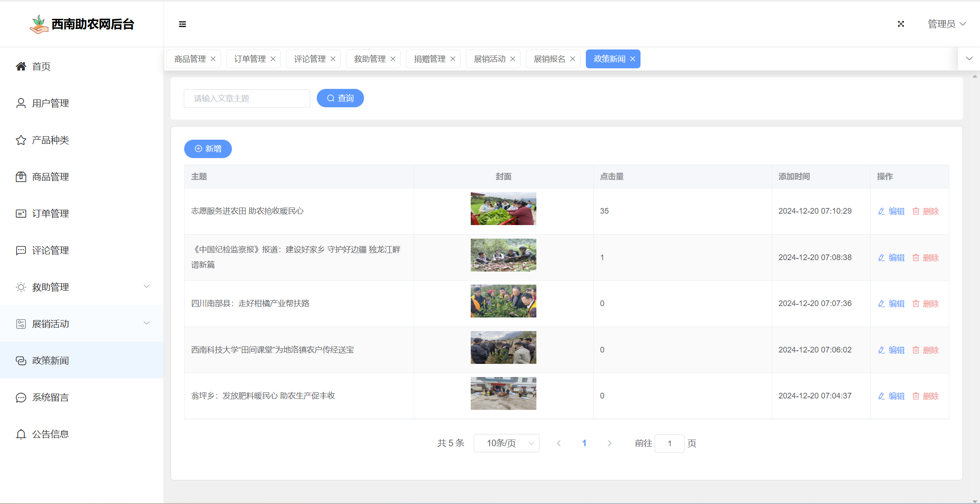The image size is (980, 504).
Task: Open the tabs overflow chevron dropdown
Action: 969,59
